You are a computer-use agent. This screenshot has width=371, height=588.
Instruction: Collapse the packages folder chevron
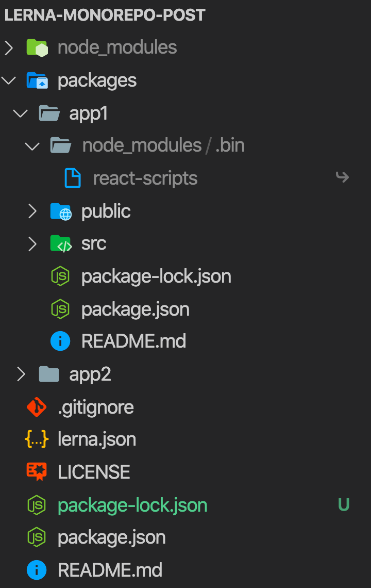9,80
